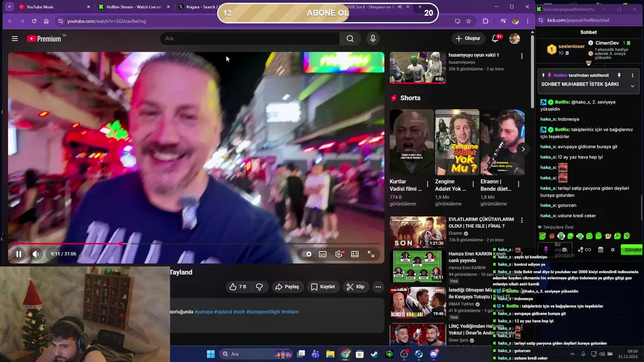
Task: Open File Explorer from taskbar
Action: [x=330, y=354]
